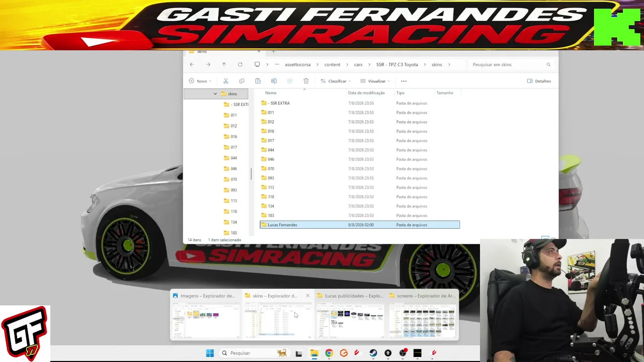Navigate to SSR - TPZ C3 Toyota breadcrumb

(x=397, y=64)
